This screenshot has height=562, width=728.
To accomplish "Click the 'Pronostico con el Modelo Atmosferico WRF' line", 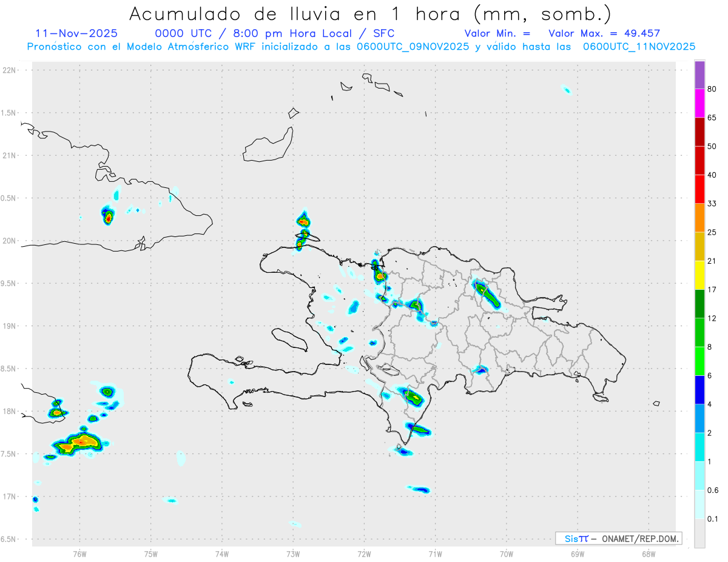I will point(361,46).
